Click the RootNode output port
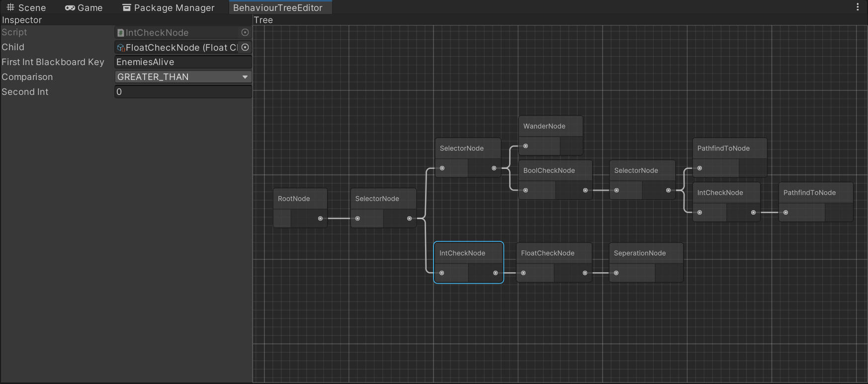 click(x=320, y=219)
